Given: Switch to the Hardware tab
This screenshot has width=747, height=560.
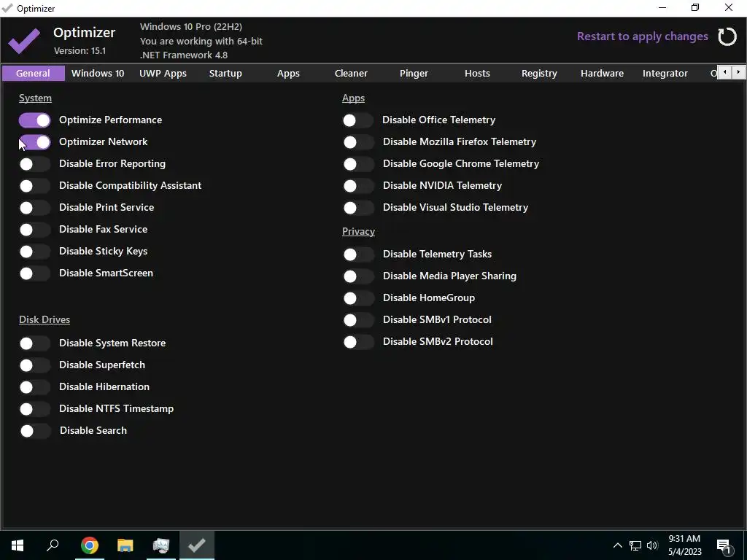Looking at the screenshot, I should pyautogui.click(x=602, y=74).
